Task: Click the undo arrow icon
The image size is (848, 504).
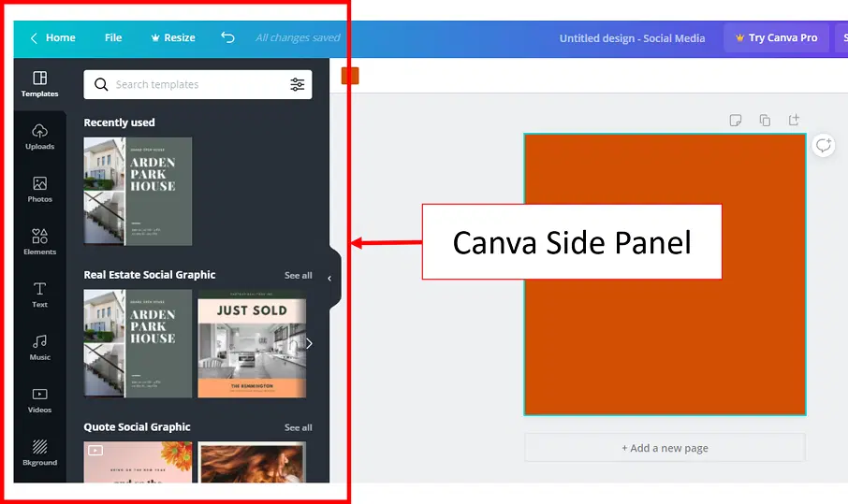Action: pyautogui.click(x=227, y=37)
